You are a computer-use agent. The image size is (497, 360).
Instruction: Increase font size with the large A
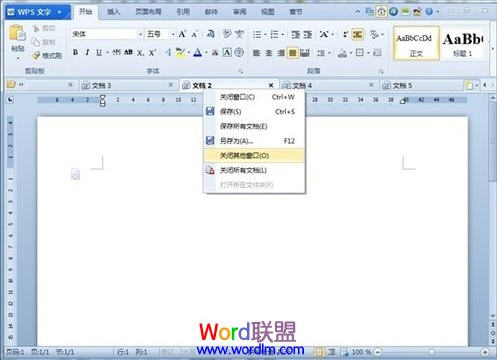tap(182, 34)
